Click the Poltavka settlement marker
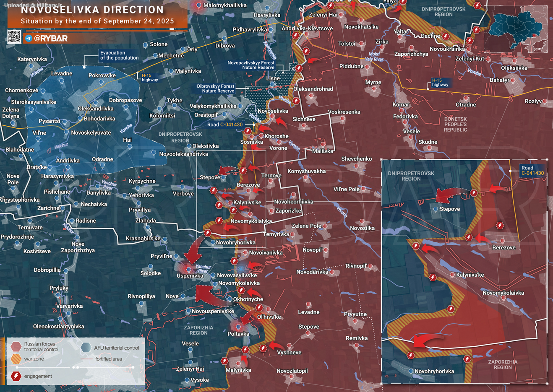This screenshot has height=392, width=553. tap(238, 327)
